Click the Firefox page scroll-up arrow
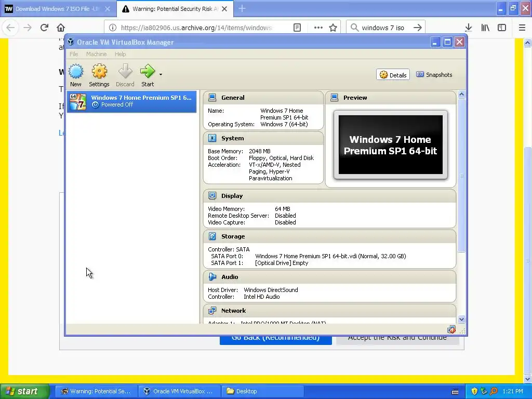The height and width of the screenshot is (399, 532). (527, 43)
